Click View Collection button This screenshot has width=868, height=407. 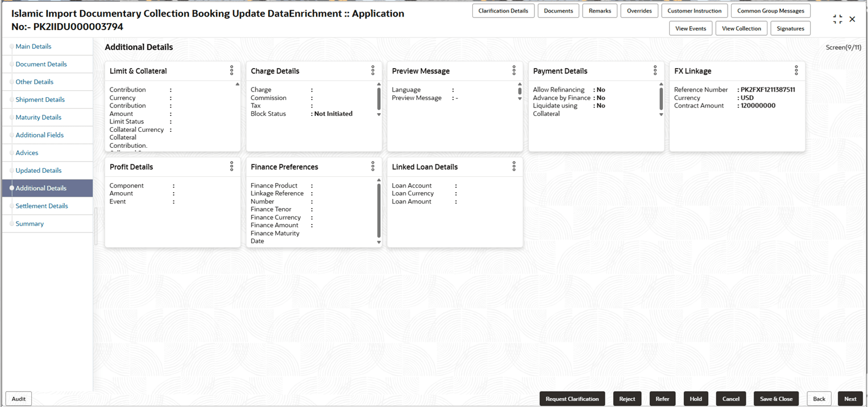point(741,28)
